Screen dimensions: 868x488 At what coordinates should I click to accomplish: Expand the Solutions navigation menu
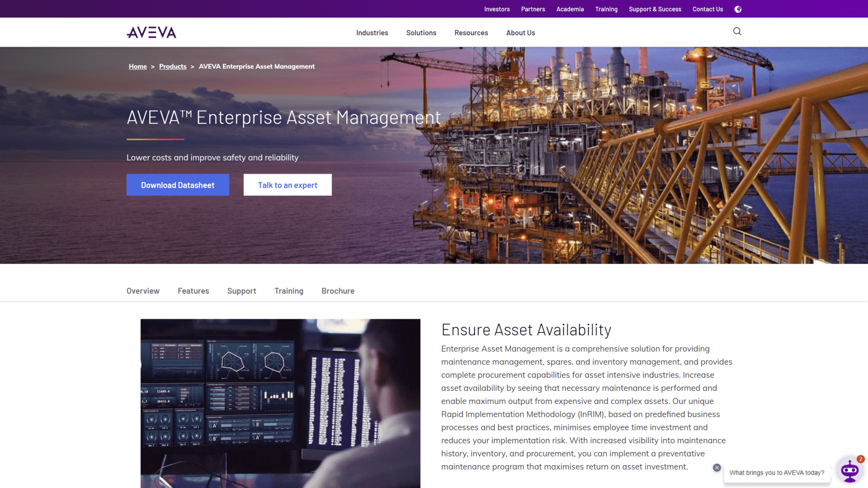pos(421,33)
